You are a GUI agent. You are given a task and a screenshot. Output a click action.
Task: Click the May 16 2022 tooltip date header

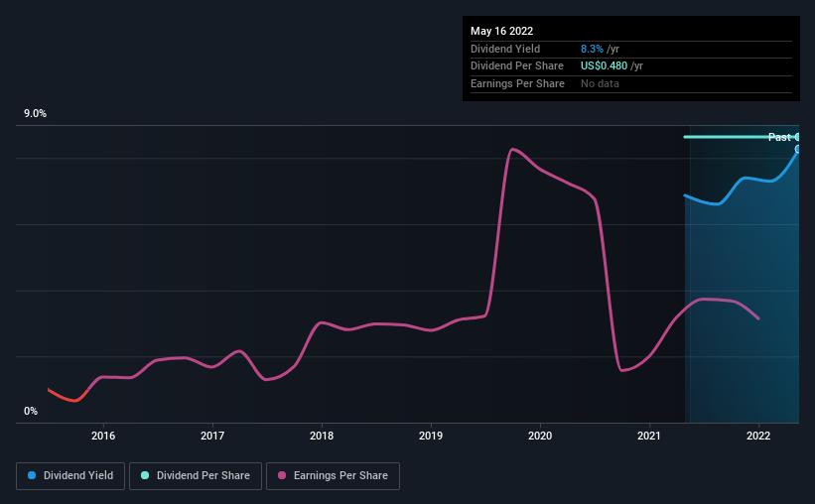coord(501,31)
